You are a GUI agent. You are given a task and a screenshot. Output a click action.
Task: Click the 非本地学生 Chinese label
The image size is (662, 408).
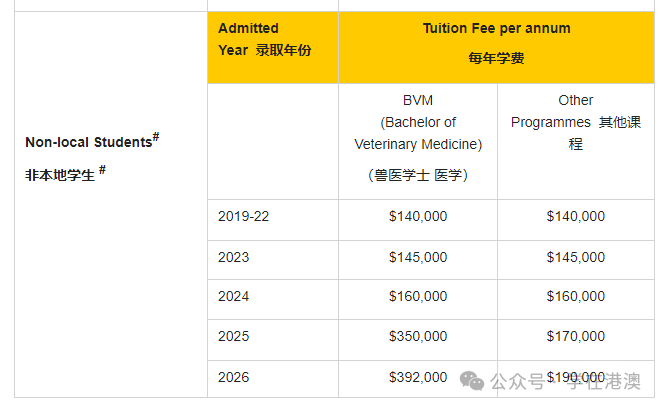click(x=61, y=174)
